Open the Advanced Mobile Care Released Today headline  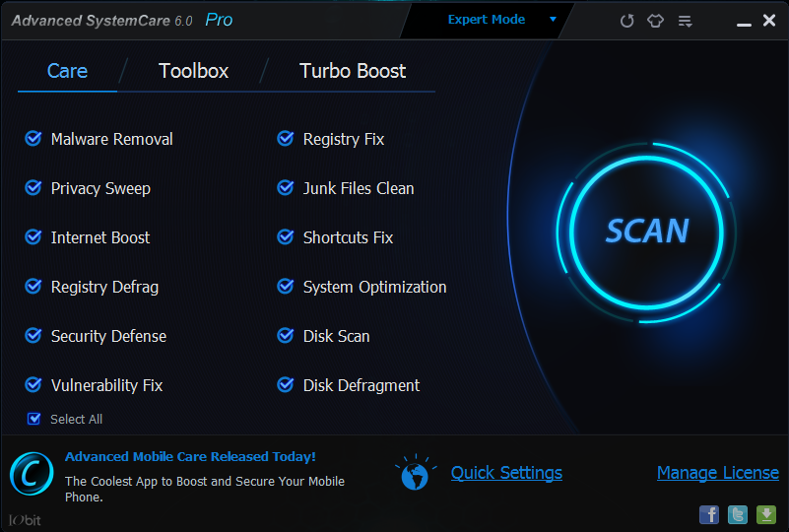tap(190, 456)
